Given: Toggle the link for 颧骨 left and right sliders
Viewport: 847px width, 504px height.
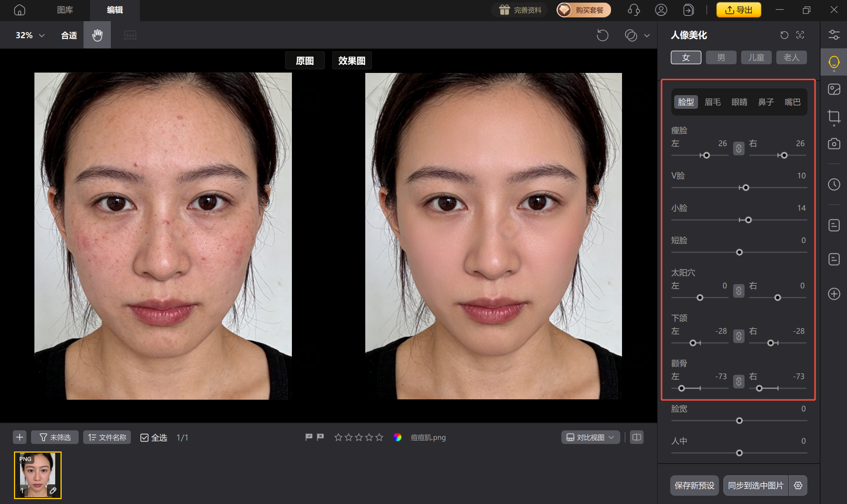Looking at the screenshot, I should click(738, 382).
